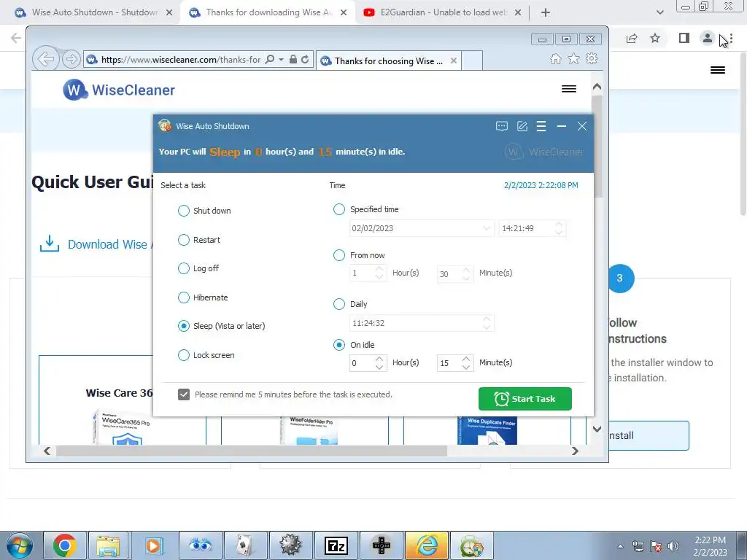747x560 pixels.
Task: Open feedback icon in Wise Auto Shutdown
Action: tap(502, 126)
